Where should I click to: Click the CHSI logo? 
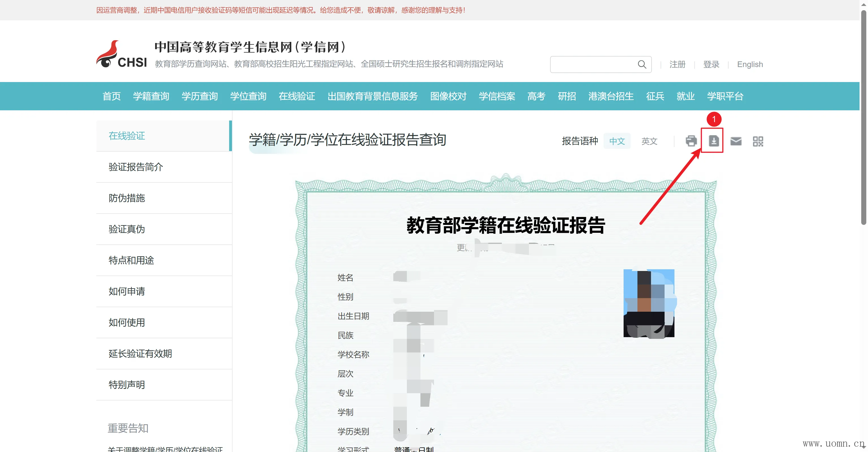122,54
